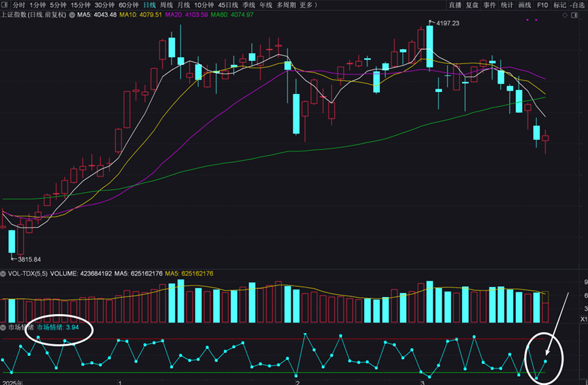Select the 60分钟 period tab
This screenshot has height=385, width=588.
coord(128,5)
